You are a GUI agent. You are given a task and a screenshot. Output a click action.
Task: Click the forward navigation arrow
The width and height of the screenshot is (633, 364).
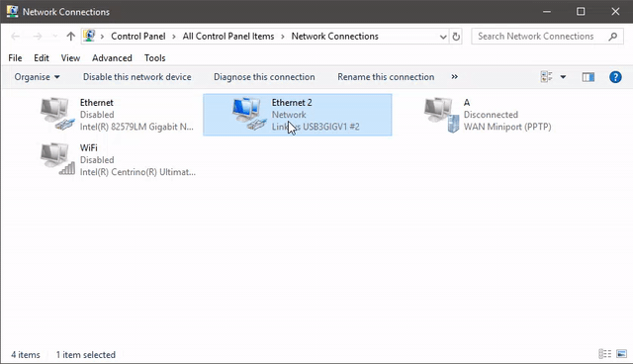(38, 37)
